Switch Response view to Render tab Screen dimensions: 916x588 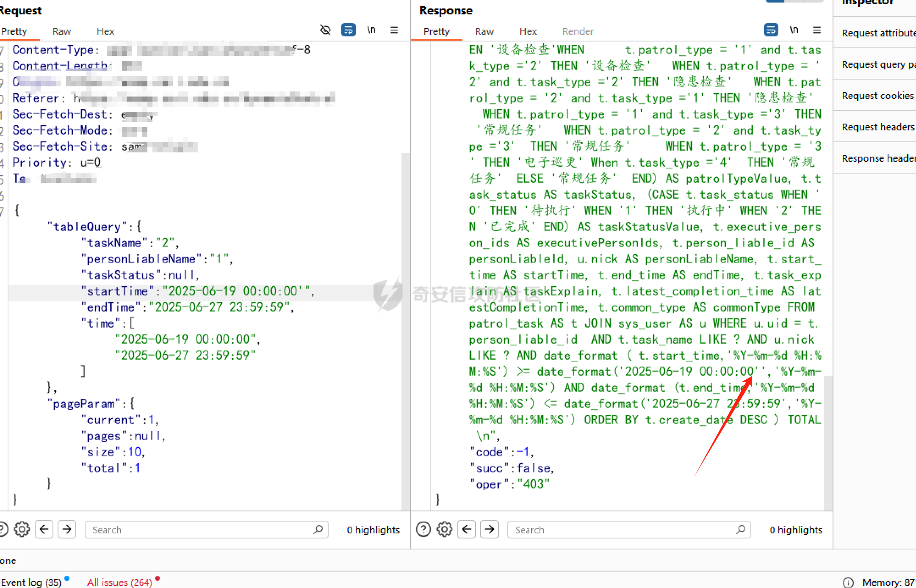click(x=578, y=31)
